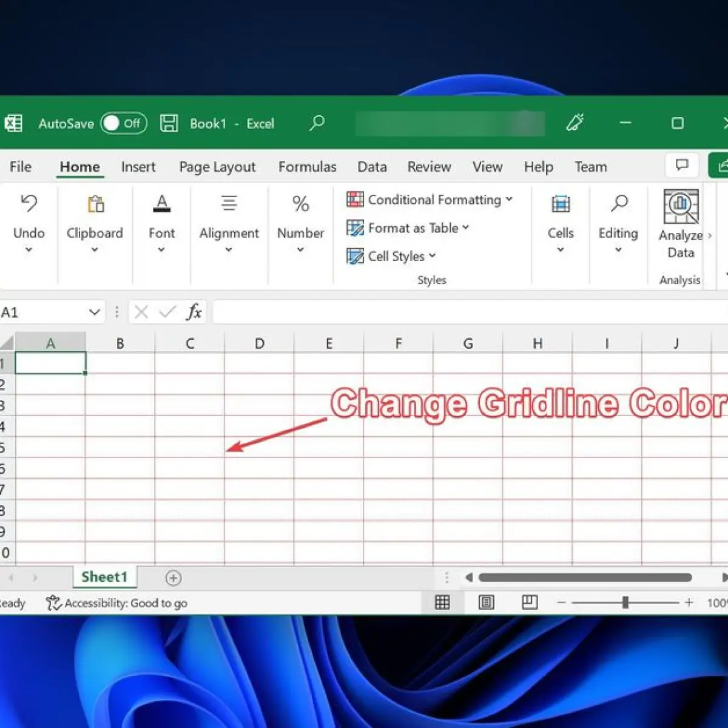Image resolution: width=728 pixels, height=728 pixels.
Task: Click the pen drawing icon in title bar
Action: pos(575,123)
